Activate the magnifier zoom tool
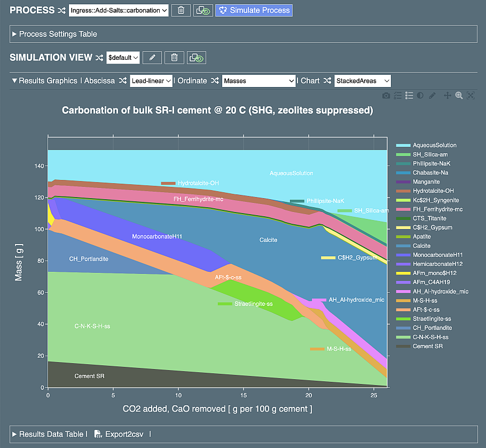This screenshot has height=448, width=486. (x=459, y=96)
